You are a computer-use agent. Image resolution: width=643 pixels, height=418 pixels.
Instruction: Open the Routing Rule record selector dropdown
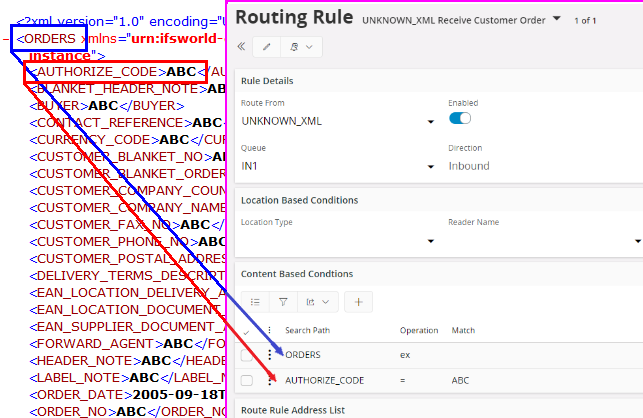556,18
